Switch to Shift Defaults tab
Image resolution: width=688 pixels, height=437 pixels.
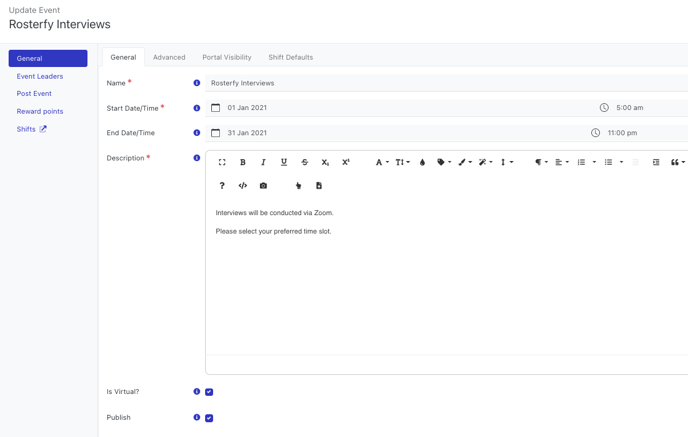click(290, 57)
